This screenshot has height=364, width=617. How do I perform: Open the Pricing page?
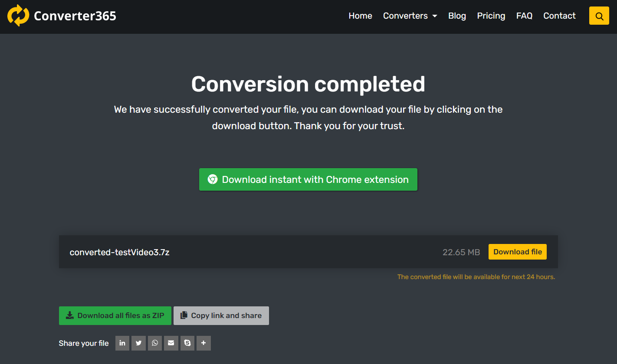pos(491,16)
